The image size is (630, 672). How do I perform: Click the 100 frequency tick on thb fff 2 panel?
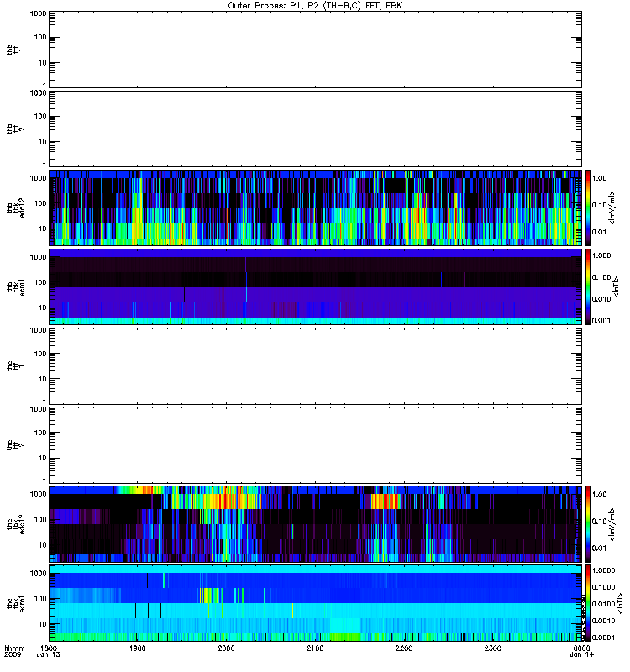[40, 117]
